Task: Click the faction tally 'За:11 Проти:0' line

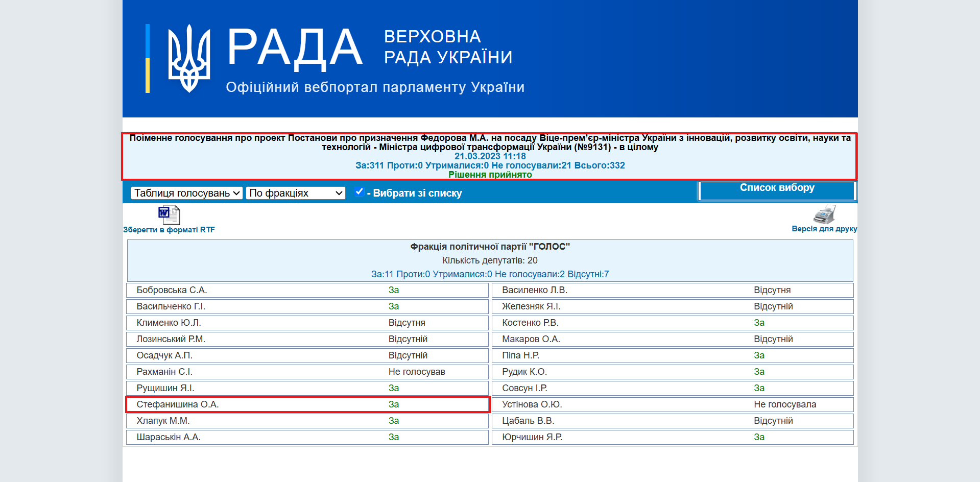Action: 490,274
